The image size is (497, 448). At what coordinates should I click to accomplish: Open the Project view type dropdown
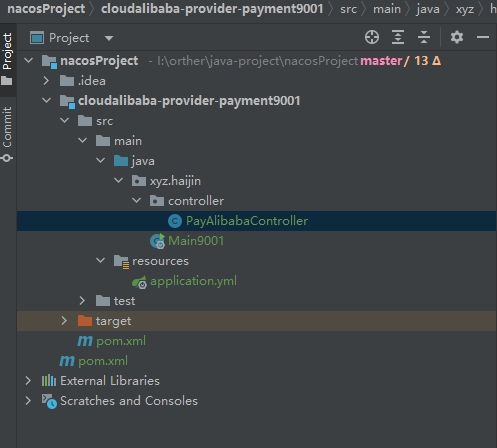point(109,38)
